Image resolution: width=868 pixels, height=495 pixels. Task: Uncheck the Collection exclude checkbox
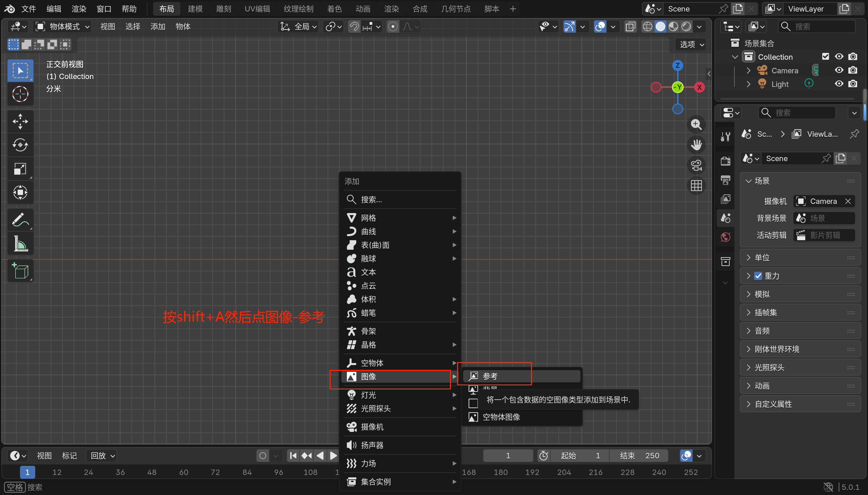(x=825, y=56)
